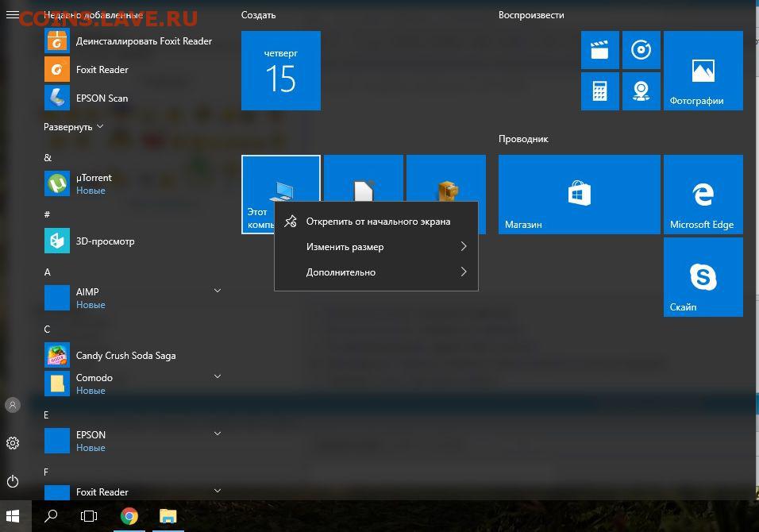Open Settings gear in Start menu
This screenshot has width=759, height=532.
pos(13,443)
